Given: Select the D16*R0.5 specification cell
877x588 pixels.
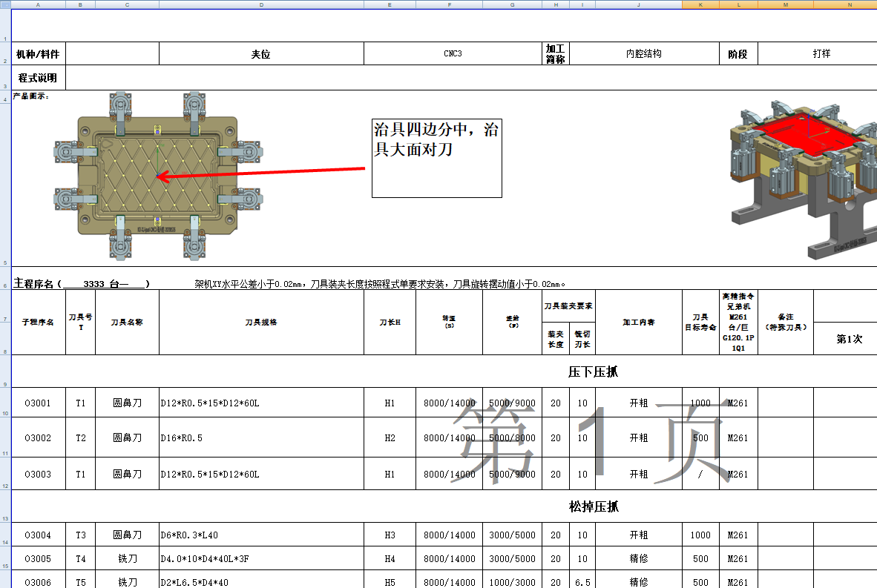Looking at the screenshot, I should tap(261, 437).
